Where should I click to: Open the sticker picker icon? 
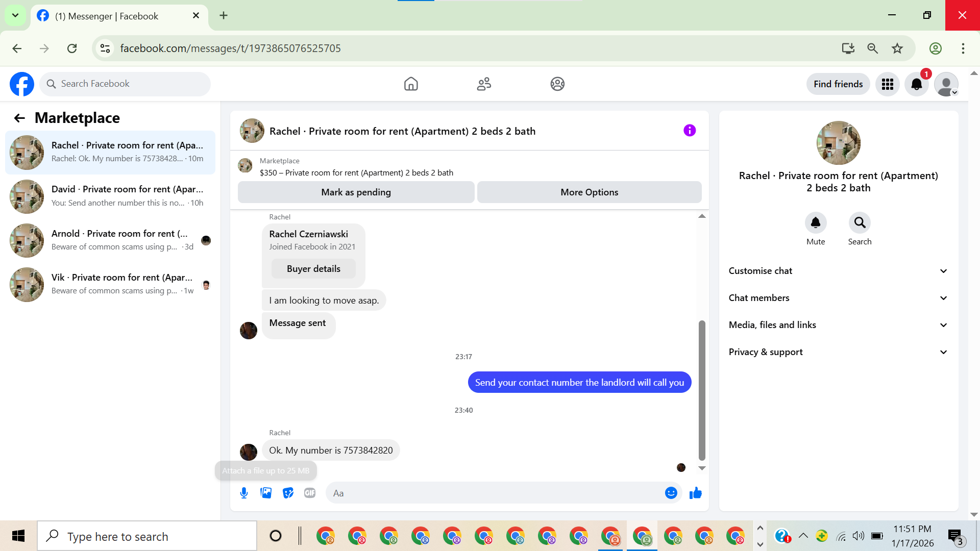point(288,493)
